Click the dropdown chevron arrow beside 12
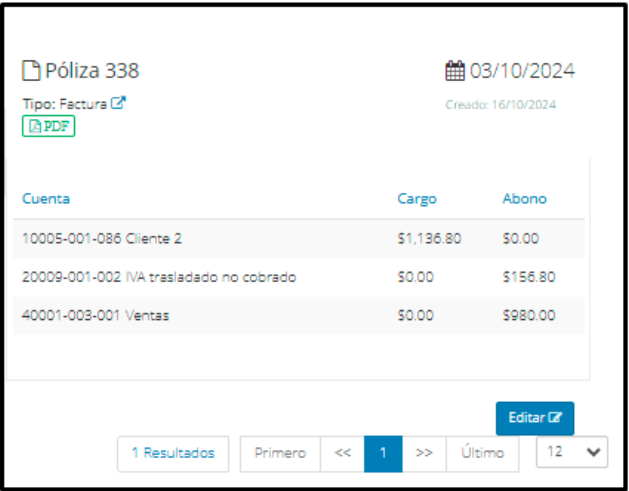 [x=593, y=452]
